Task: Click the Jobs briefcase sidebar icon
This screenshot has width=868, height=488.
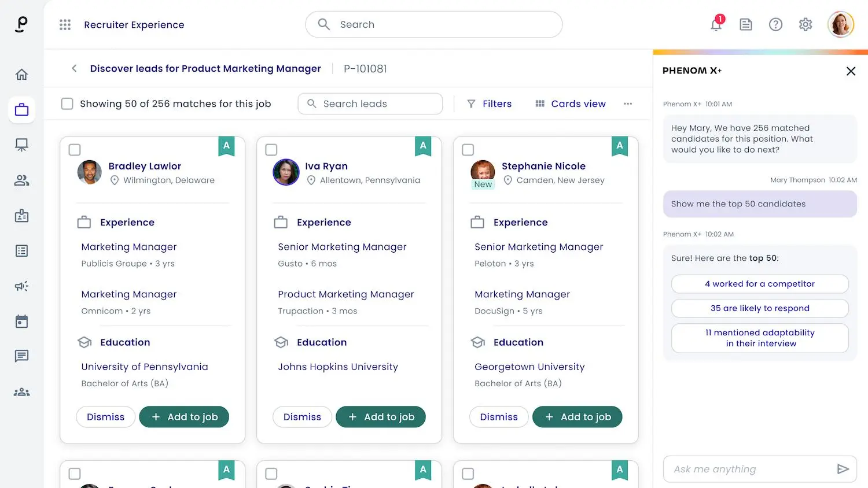Action: coord(21,110)
